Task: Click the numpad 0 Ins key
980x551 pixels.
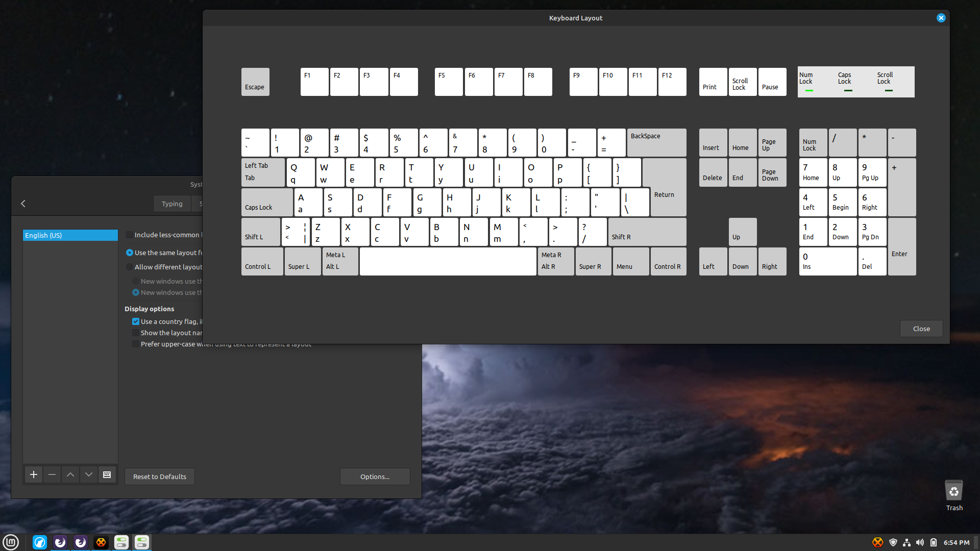Action: pyautogui.click(x=828, y=261)
